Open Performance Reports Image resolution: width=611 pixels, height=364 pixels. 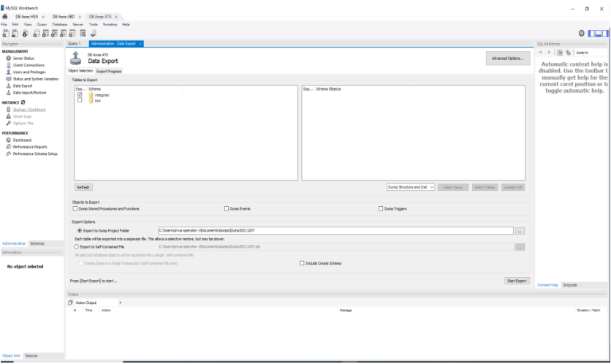[30, 147]
